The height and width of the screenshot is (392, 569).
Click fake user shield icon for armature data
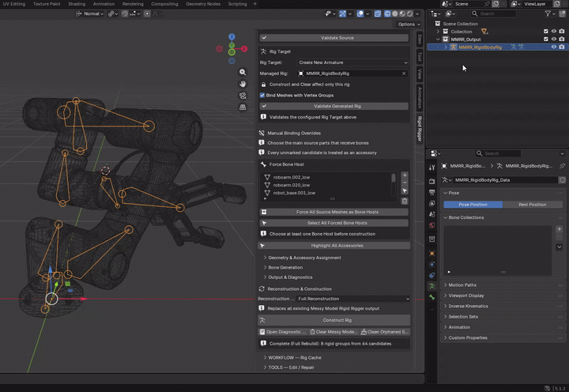coord(562,179)
